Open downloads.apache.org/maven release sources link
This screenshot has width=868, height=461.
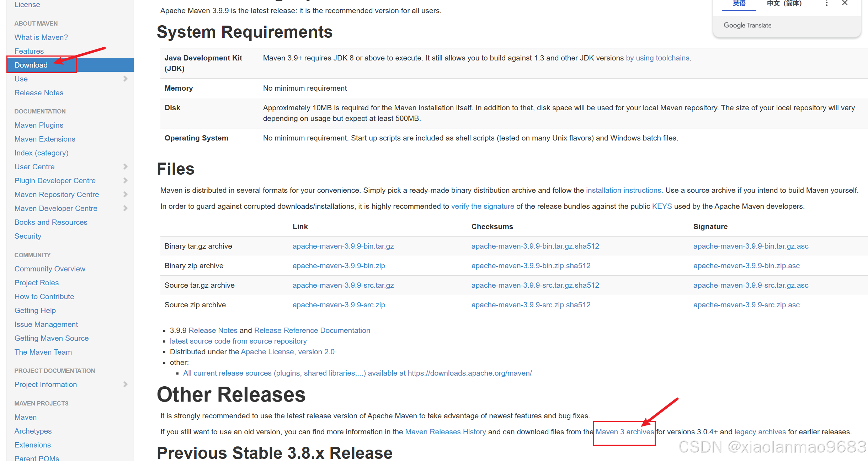pyautogui.click(x=357, y=373)
